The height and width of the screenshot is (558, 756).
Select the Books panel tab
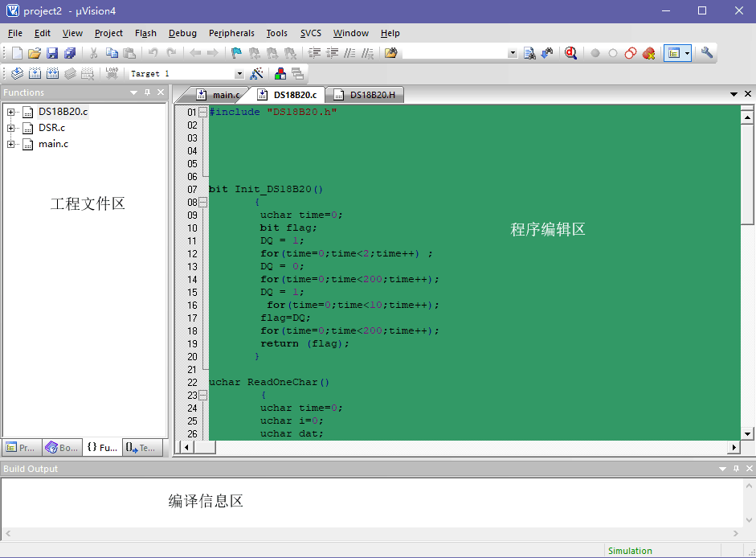click(62, 448)
